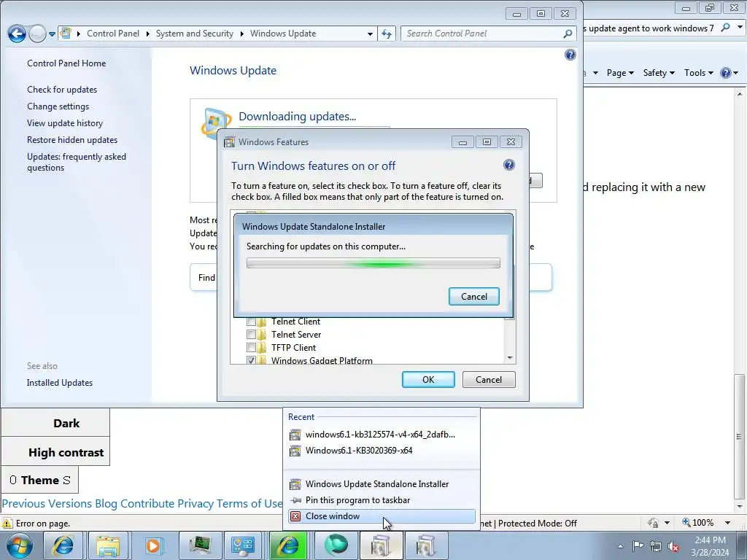Select the High contrast theme button

pos(55,452)
